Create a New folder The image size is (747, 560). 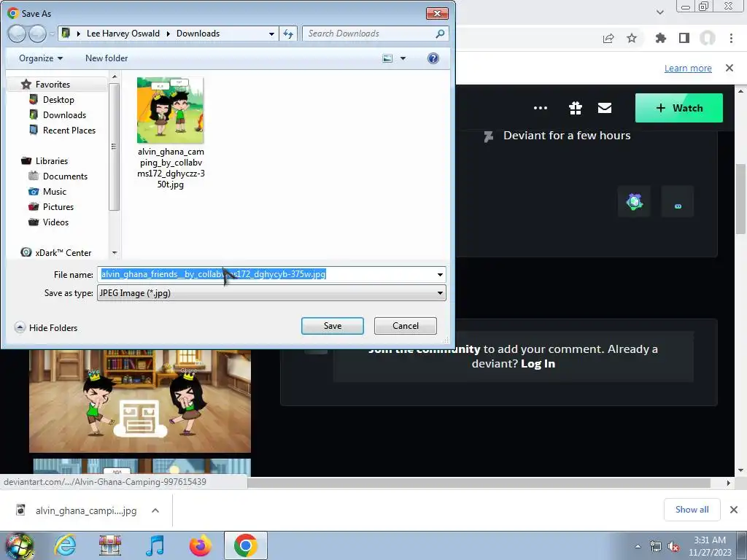107,58
